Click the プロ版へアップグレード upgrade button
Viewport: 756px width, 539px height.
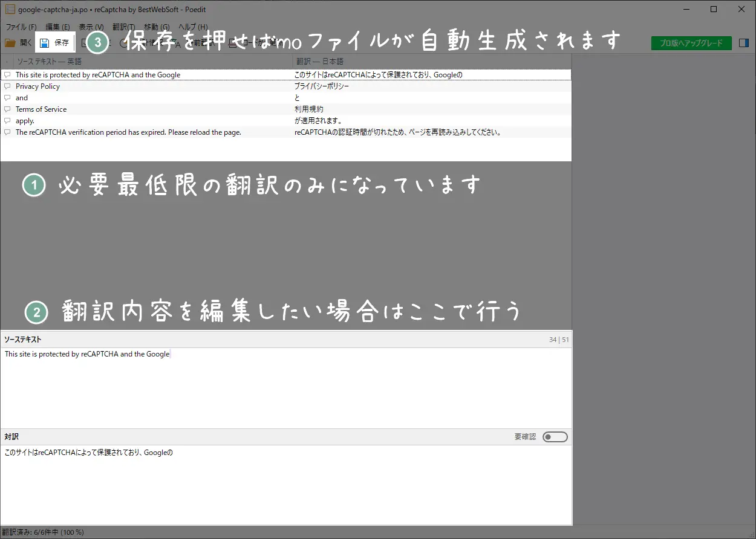[691, 44]
